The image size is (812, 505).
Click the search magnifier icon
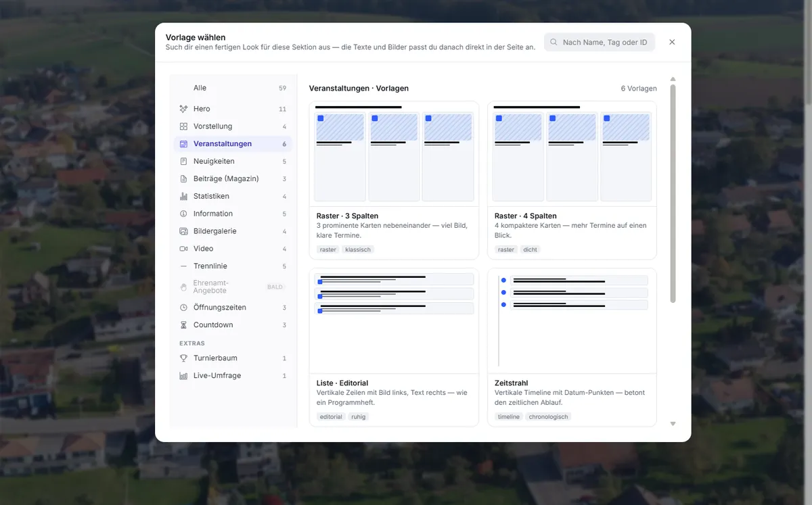(x=554, y=42)
